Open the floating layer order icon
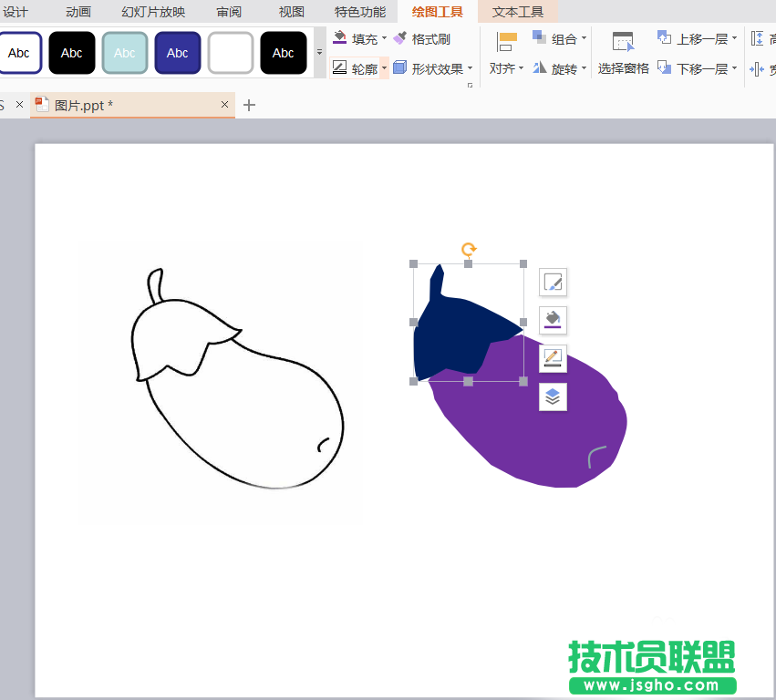776x700 pixels. [x=553, y=396]
